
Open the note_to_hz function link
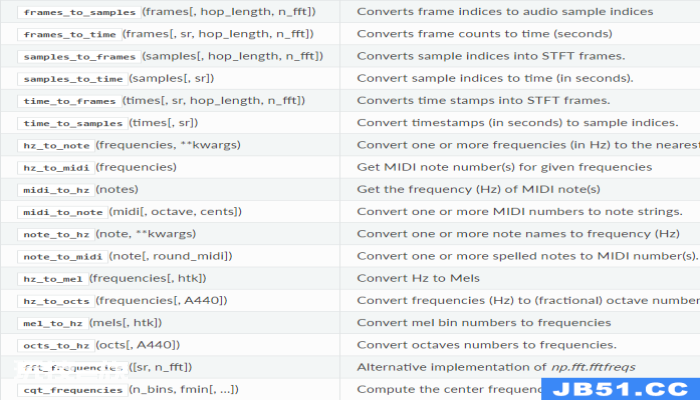(56, 235)
